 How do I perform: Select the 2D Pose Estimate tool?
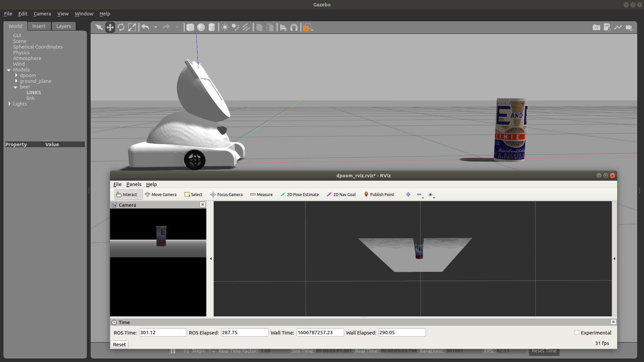[x=300, y=195]
